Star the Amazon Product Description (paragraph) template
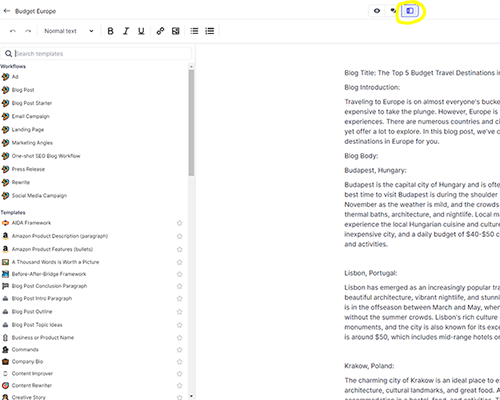The height and width of the screenshot is (400, 500). (x=180, y=236)
